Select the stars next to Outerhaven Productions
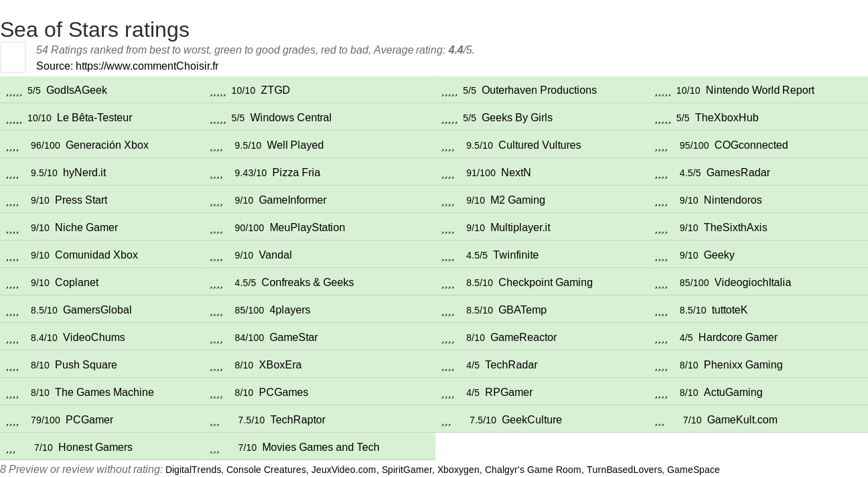 pyautogui.click(x=449, y=90)
